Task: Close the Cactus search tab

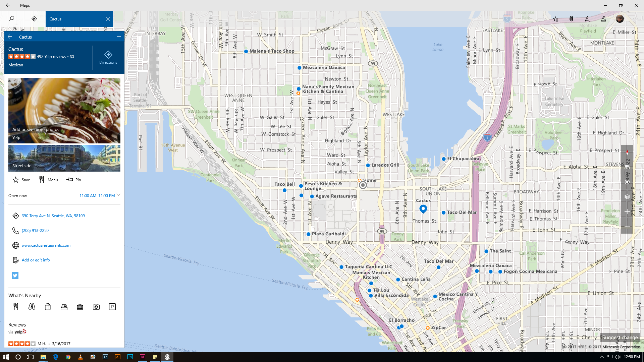Action: (108, 19)
